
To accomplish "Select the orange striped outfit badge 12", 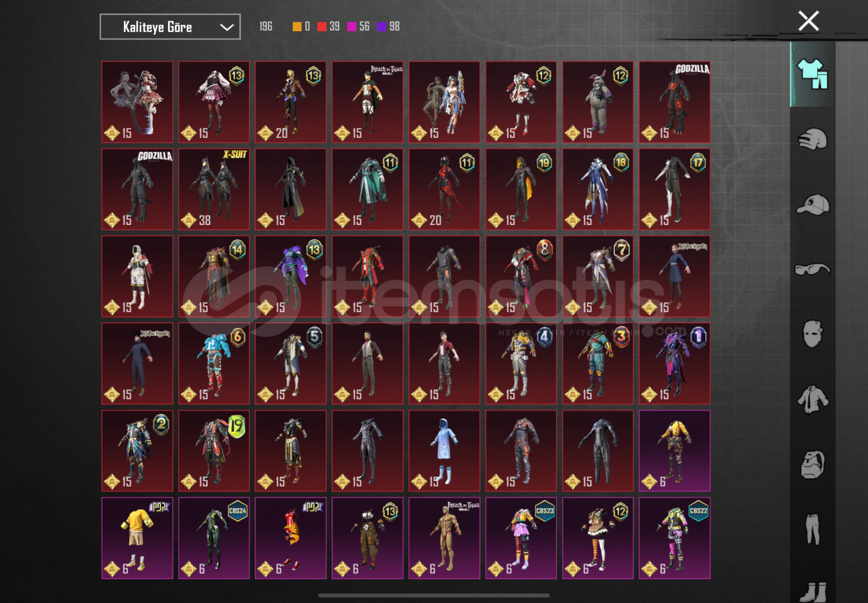I will pyautogui.click(x=598, y=538).
